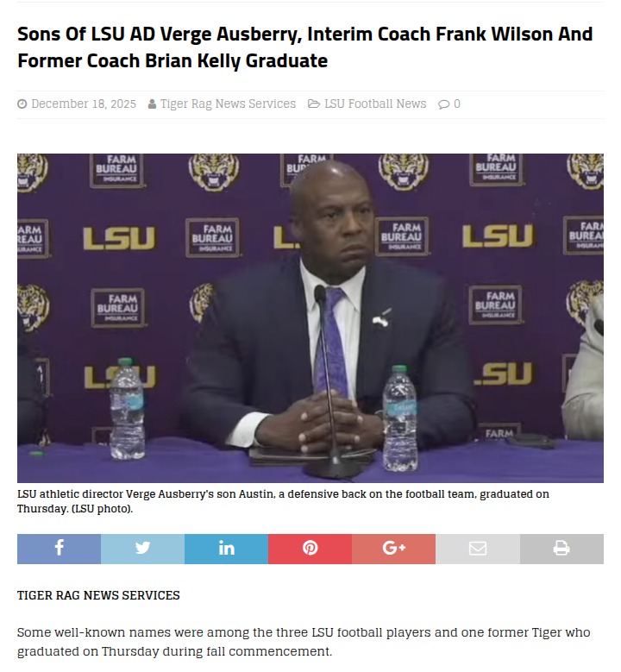This screenshot has height=672, width=621.
Task: Open Tiger Rag News Services author link
Action: click(x=228, y=104)
